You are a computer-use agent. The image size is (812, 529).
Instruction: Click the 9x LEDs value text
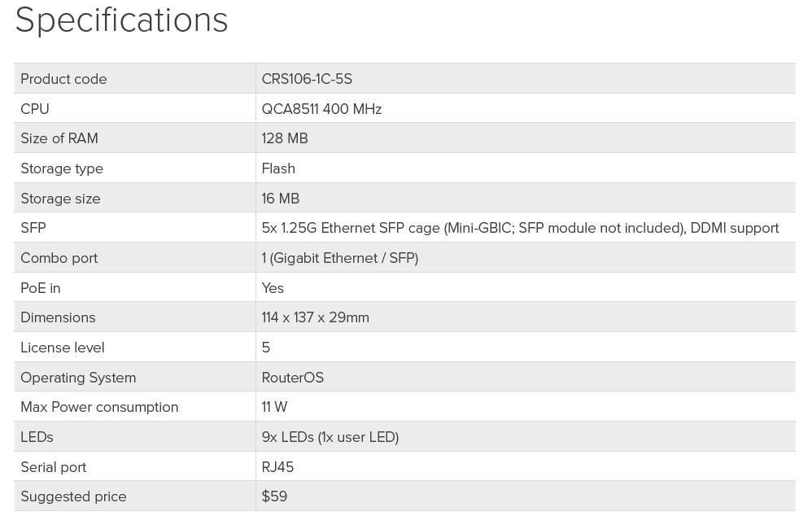tap(330, 437)
